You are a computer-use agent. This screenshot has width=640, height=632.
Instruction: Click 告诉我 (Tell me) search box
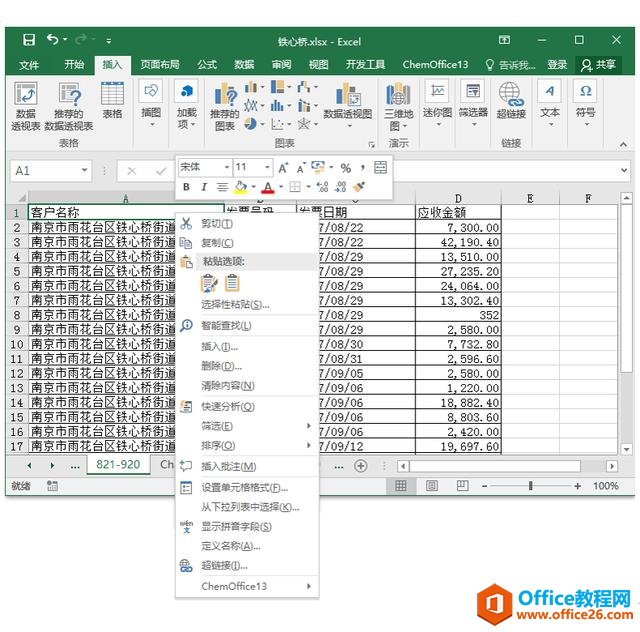point(510,65)
